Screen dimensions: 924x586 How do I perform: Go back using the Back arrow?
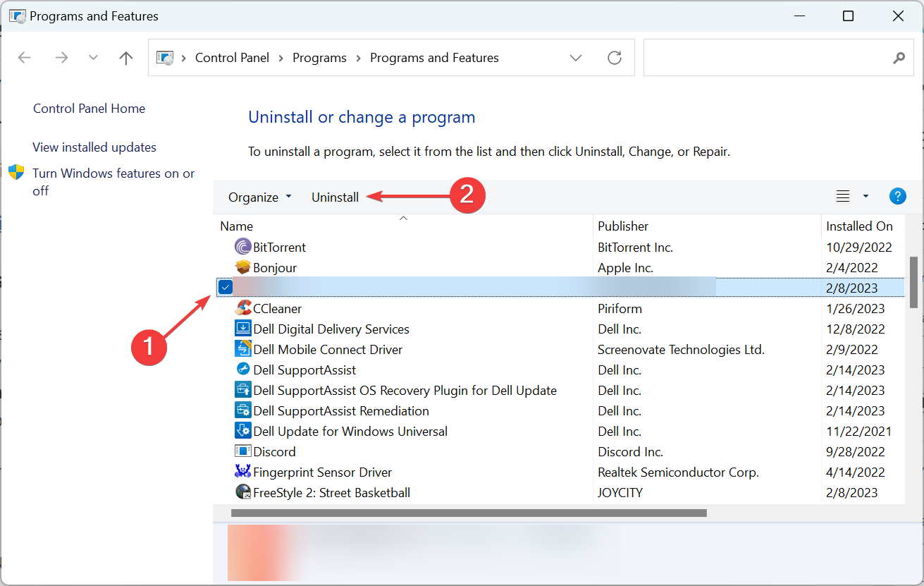[x=24, y=58]
